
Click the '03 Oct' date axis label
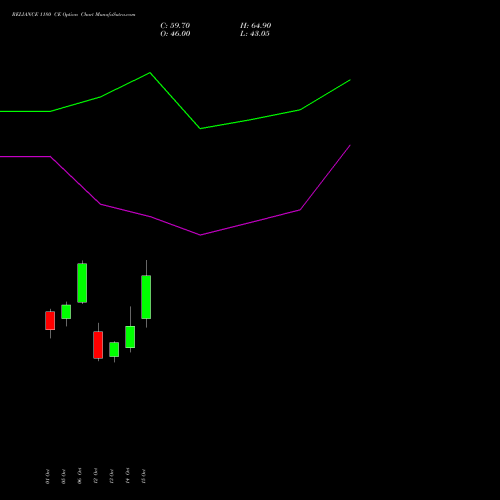[64, 477]
